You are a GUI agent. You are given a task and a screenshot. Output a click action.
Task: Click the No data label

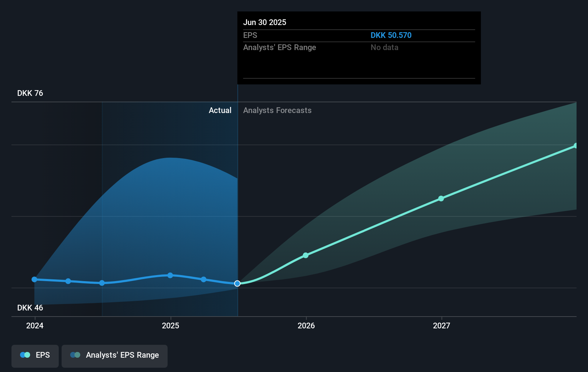tap(384, 47)
